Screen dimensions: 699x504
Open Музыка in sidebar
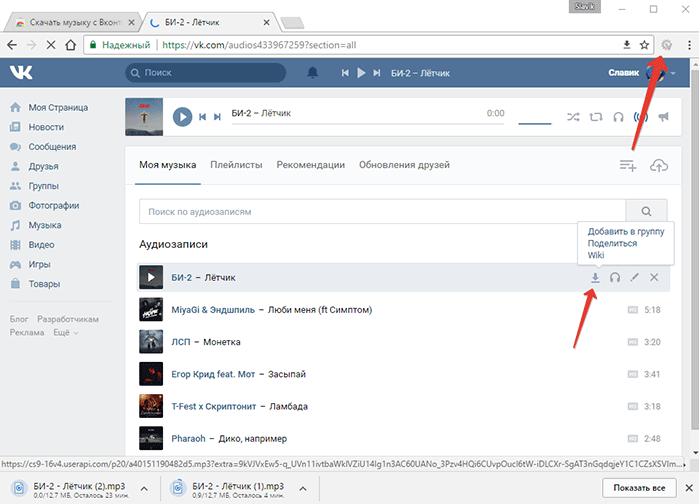(36, 225)
